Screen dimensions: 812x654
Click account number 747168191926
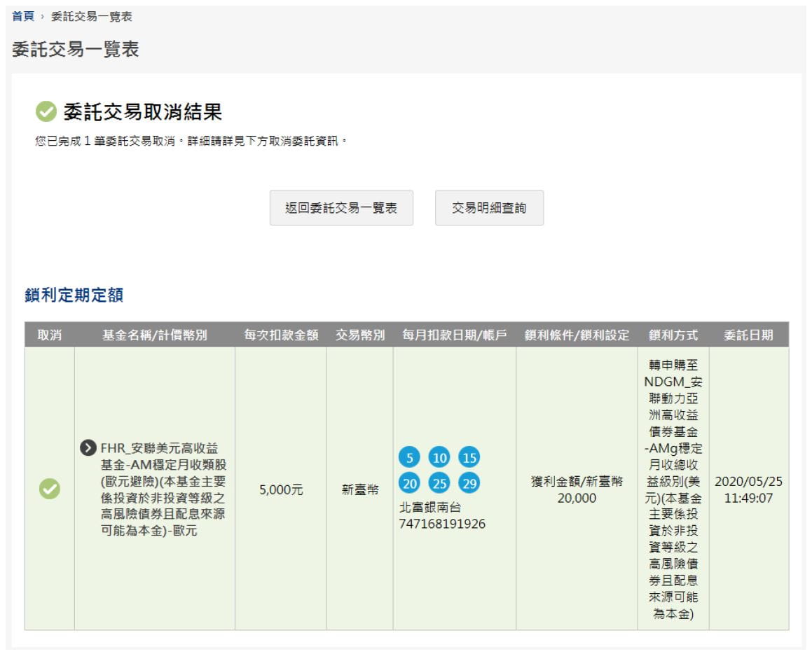pyautogui.click(x=442, y=524)
